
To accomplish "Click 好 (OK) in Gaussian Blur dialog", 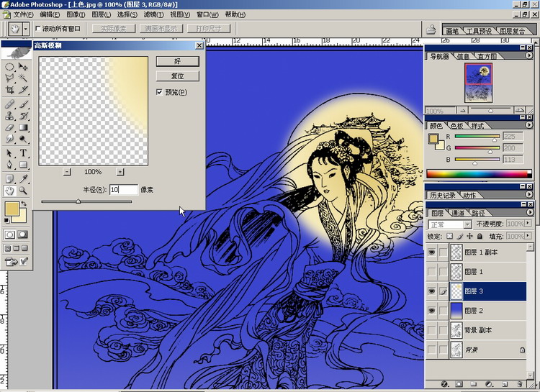I will (x=177, y=61).
